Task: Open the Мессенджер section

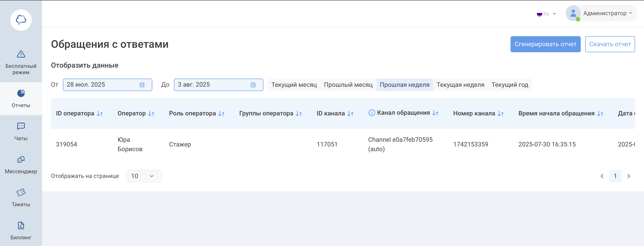Action: 21,165
